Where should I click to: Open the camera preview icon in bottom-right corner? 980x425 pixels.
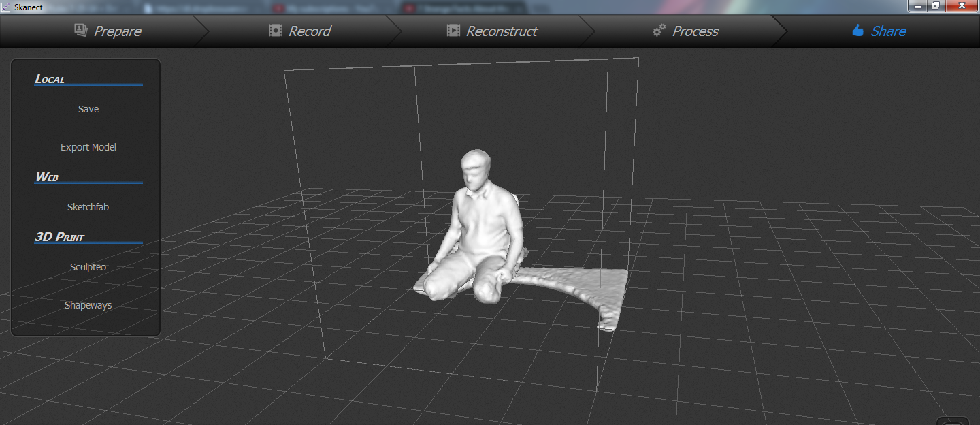tap(952, 420)
